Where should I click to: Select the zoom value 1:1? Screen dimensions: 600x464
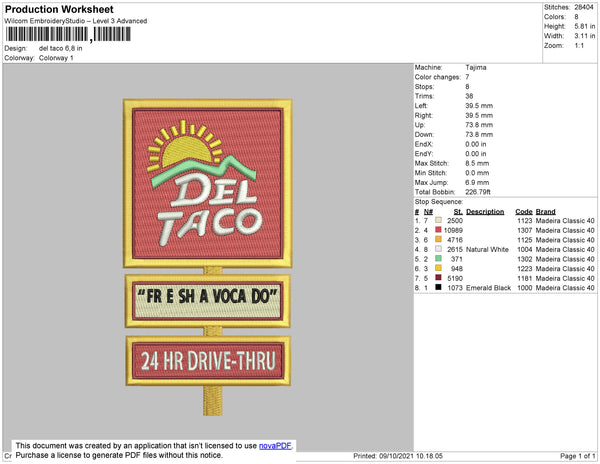coord(579,46)
